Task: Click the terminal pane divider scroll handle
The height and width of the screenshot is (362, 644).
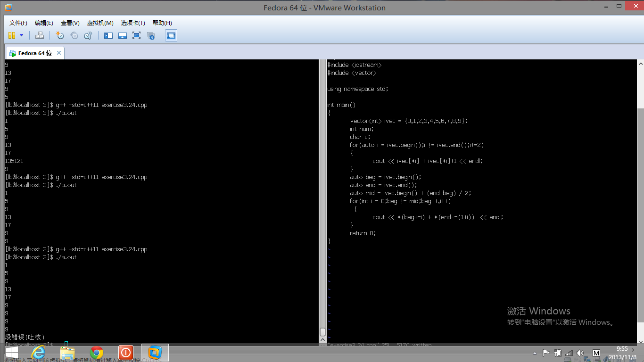Action: coord(323,332)
